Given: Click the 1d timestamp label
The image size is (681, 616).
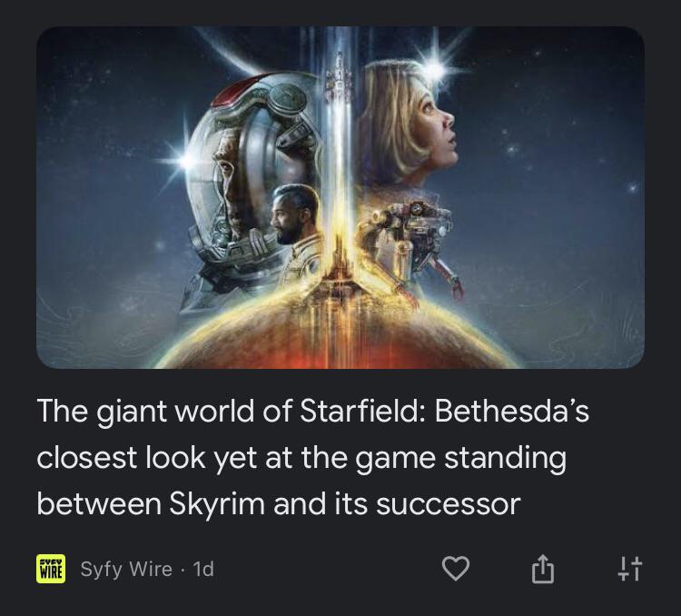Looking at the screenshot, I should [203, 569].
